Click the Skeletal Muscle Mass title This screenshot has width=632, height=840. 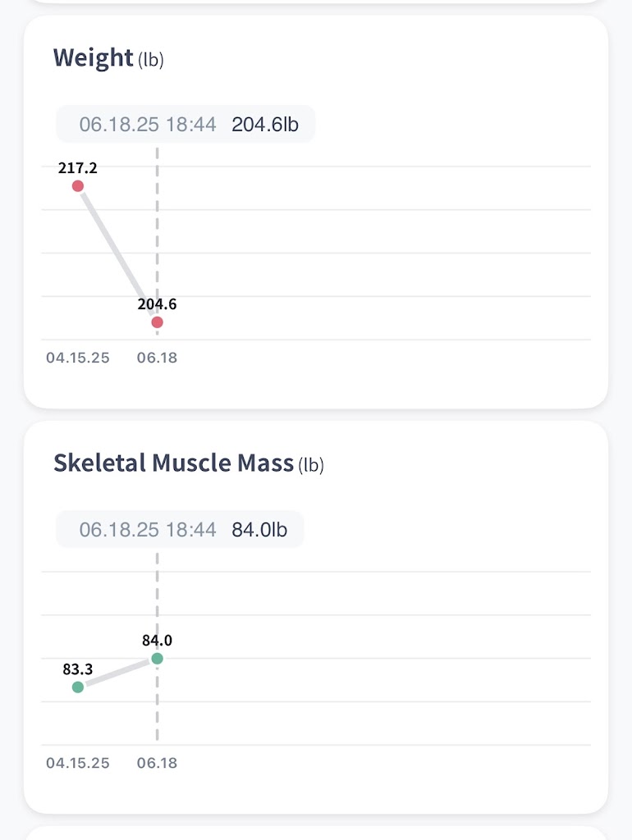[x=173, y=463]
